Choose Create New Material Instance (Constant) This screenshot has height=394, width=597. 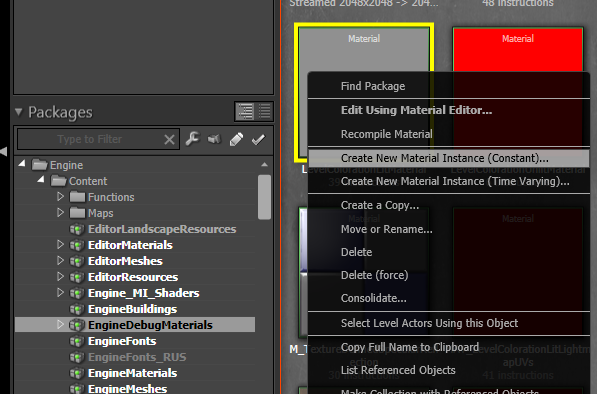(449, 158)
